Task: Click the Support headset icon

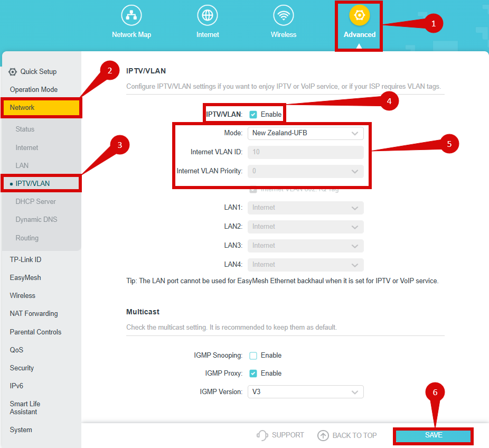Action: coord(262,435)
